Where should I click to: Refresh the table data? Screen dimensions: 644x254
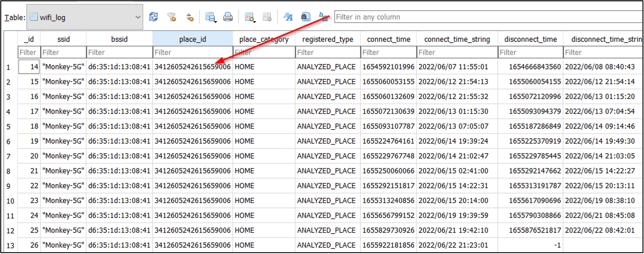click(153, 17)
